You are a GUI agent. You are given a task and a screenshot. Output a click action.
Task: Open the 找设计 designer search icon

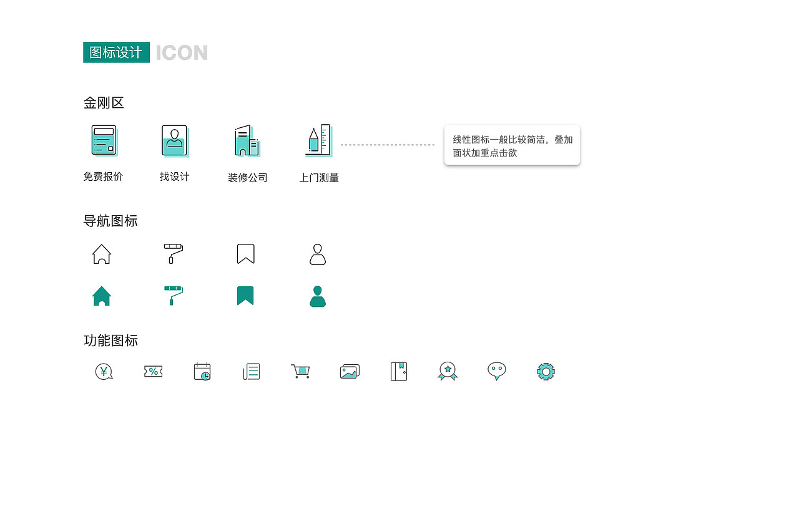pos(175,141)
